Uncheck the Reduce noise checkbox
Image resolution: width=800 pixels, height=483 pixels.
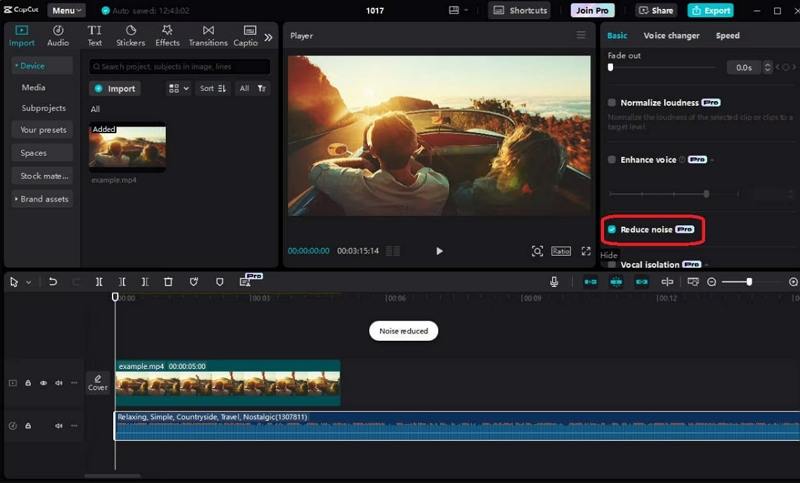click(x=612, y=229)
